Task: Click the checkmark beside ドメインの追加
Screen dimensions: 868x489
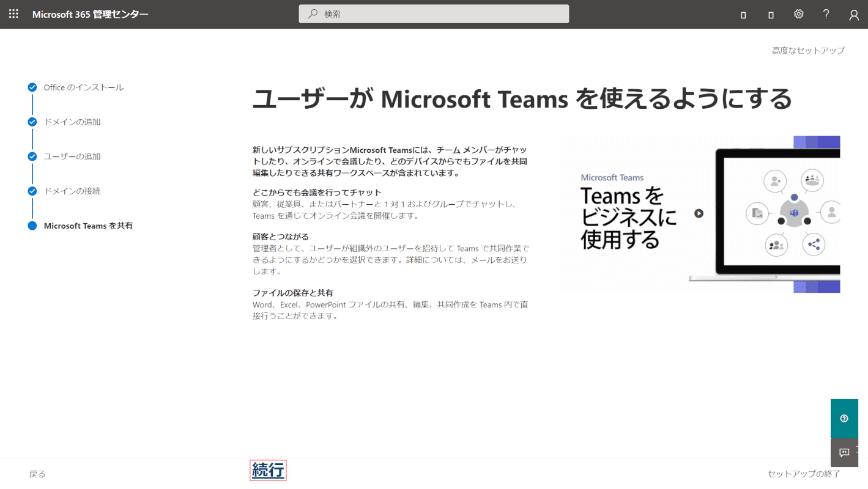Action: tap(32, 122)
